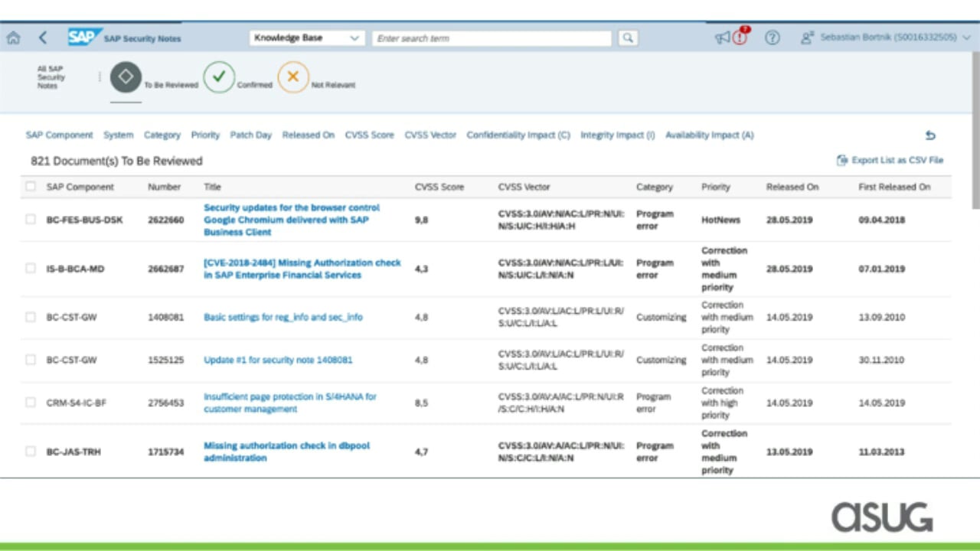Open Confidentiality Impact (C) filter
This screenshot has width=980, height=551.
tap(518, 135)
